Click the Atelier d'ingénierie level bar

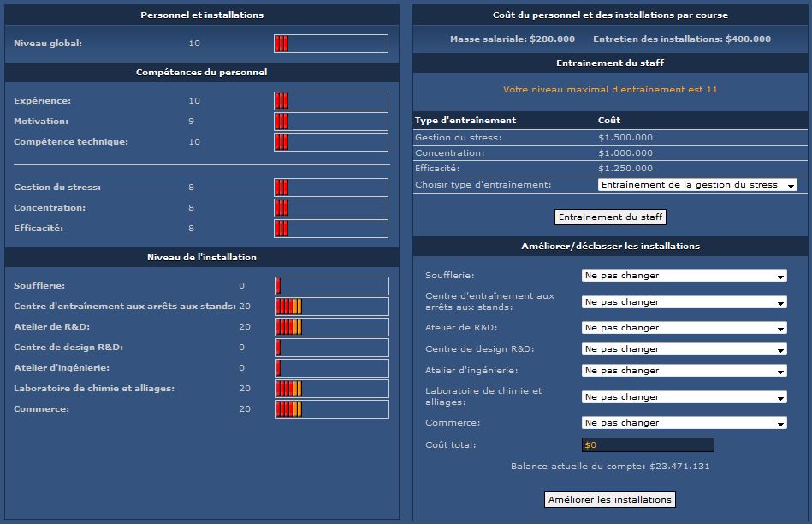point(332,368)
